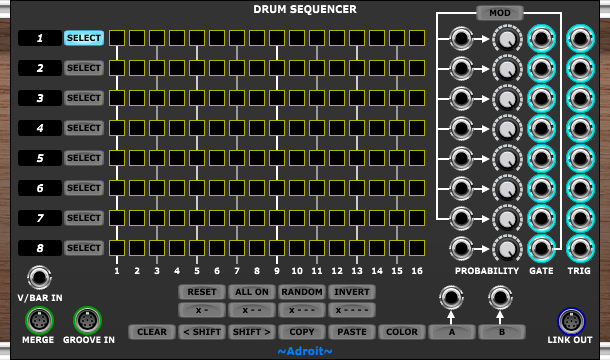This screenshot has width=610, height=360.
Task: Activate the row 8 SELECT button
Action: tap(84, 248)
